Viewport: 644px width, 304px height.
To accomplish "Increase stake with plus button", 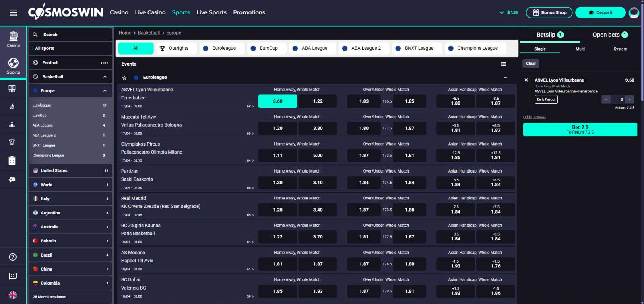I will click(630, 99).
